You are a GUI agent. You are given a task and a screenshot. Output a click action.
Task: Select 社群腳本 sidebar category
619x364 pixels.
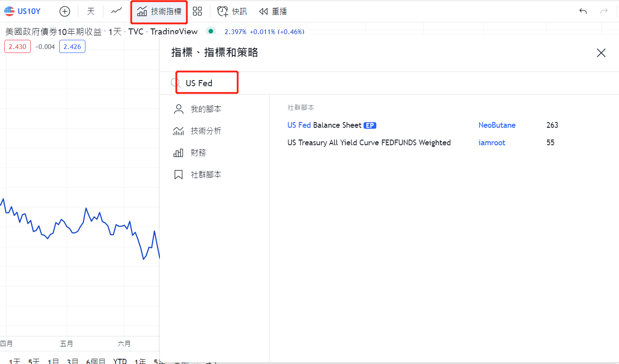pos(215,175)
